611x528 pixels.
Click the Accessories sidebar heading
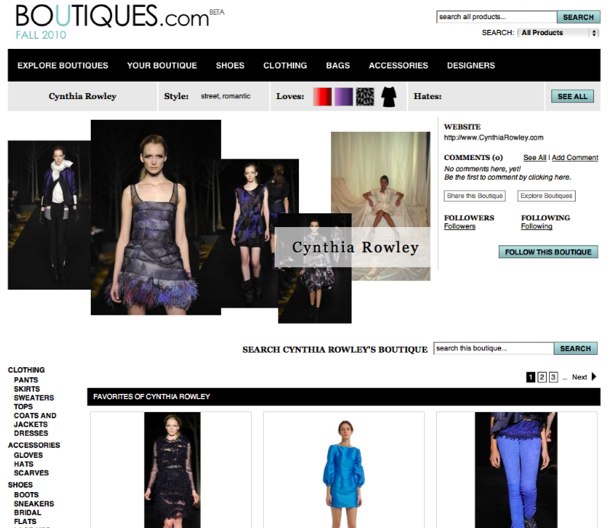tap(34, 445)
